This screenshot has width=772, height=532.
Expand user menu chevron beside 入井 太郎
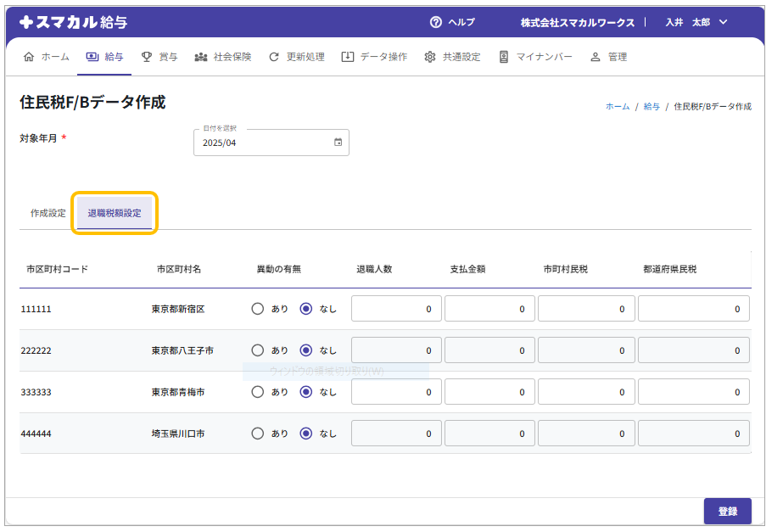coord(723,22)
